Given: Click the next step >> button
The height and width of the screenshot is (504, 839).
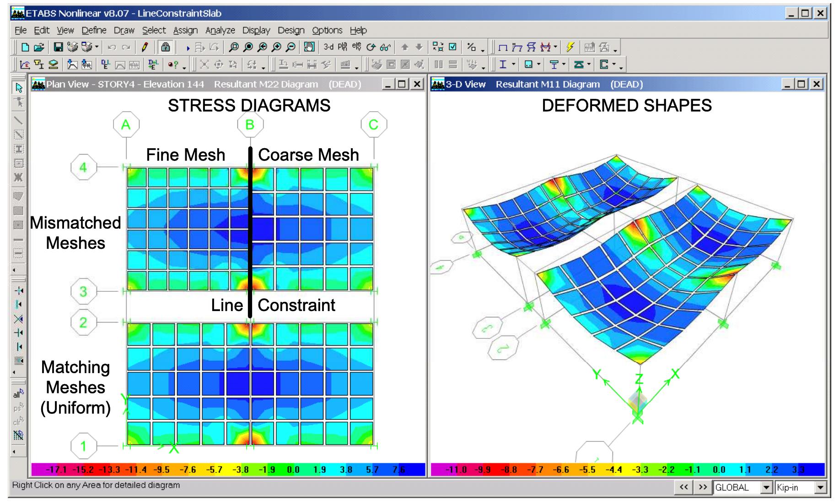Looking at the screenshot, I should (703, 488).
